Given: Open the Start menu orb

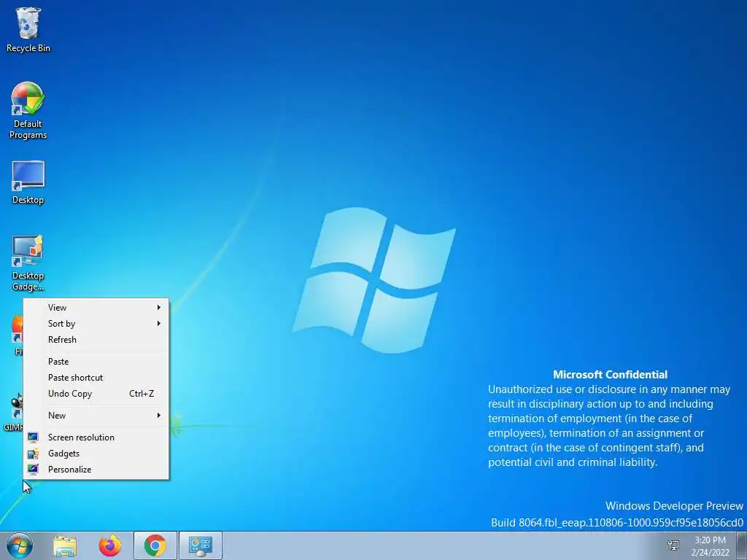Looking at the screenshot, I should pyautogui.click(x=20, y=545).
